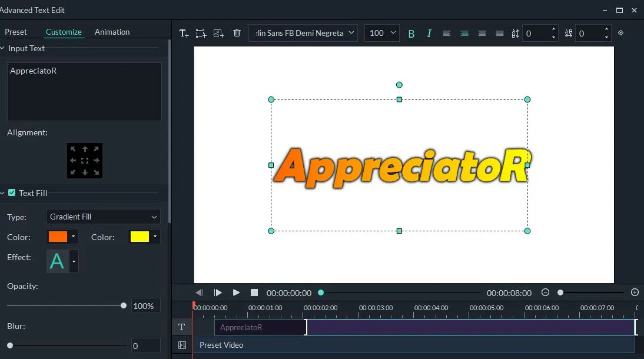Click the Opacity slider handle
Viewport: 644px width, 359px height.
[124, 305]
